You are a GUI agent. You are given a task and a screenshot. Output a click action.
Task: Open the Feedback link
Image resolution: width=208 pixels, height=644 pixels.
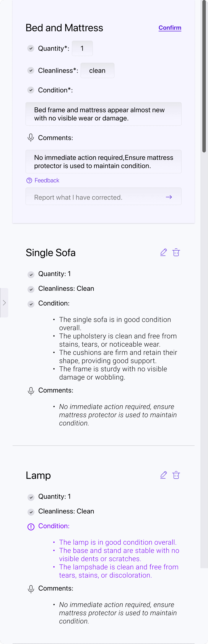click(x=47, y=181)
